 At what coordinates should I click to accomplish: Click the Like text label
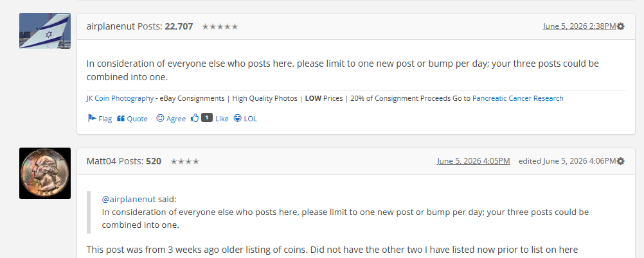(222, 119)
